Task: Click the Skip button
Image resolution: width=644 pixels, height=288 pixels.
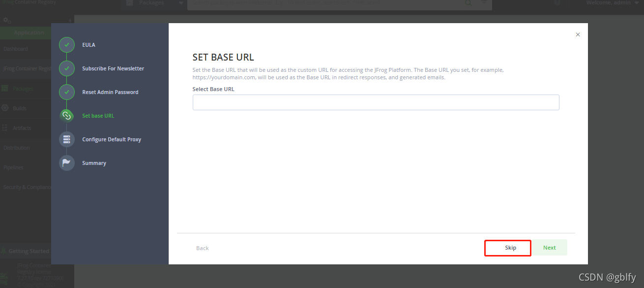Action: tap(510, 248)
